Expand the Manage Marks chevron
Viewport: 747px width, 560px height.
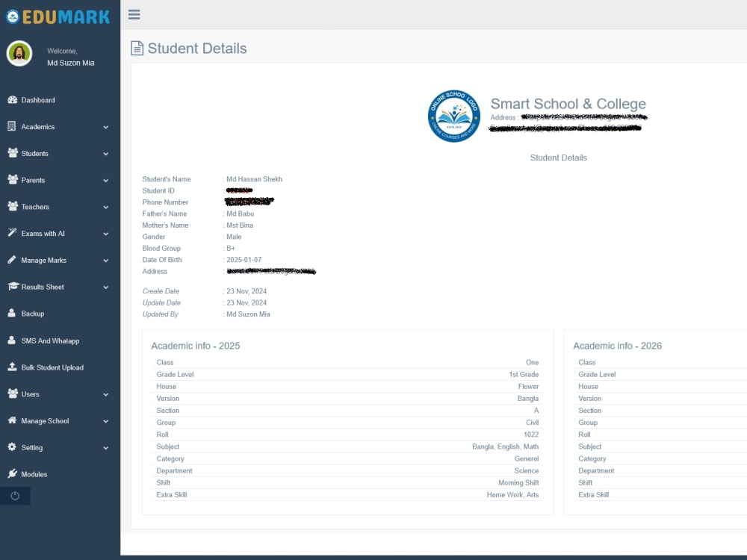[106, 261]
